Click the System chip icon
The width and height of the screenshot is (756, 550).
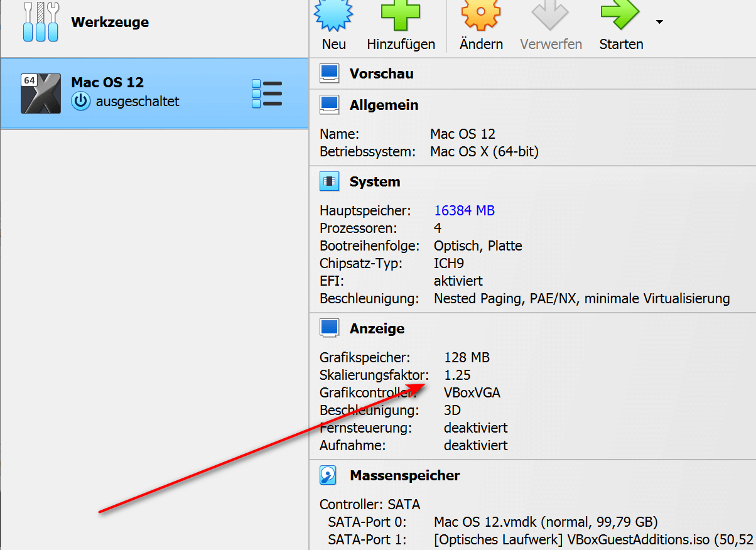(330, 181)
